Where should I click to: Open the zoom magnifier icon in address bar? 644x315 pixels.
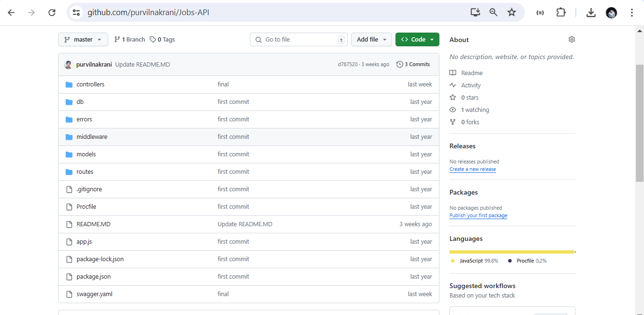493,13
